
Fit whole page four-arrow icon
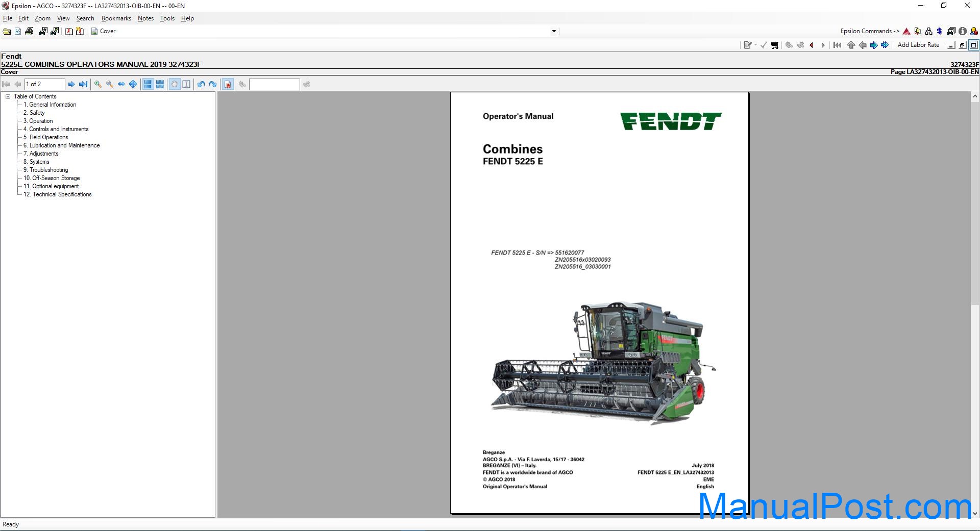[133, 84]
